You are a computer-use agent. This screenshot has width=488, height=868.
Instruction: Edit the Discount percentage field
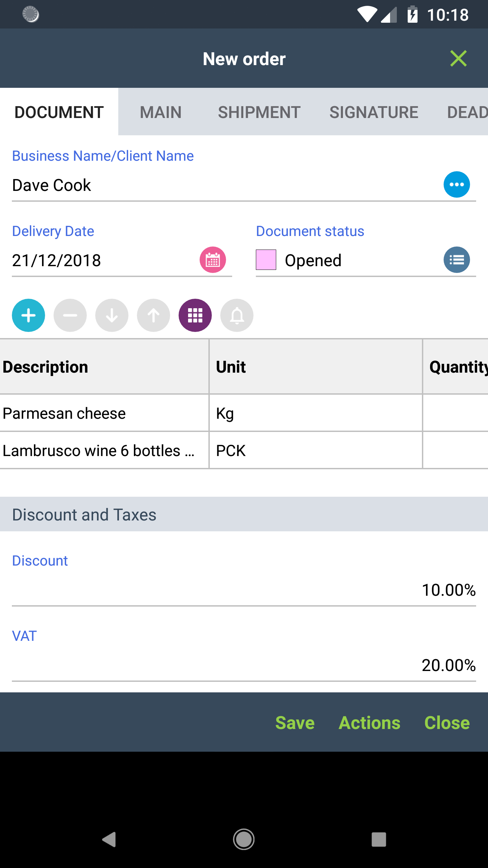tap(244, 590)
